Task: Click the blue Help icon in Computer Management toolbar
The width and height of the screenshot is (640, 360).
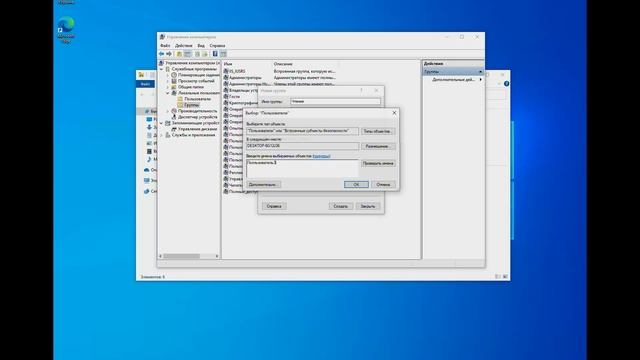Action: pyautogui.click(x=215, y=54)
